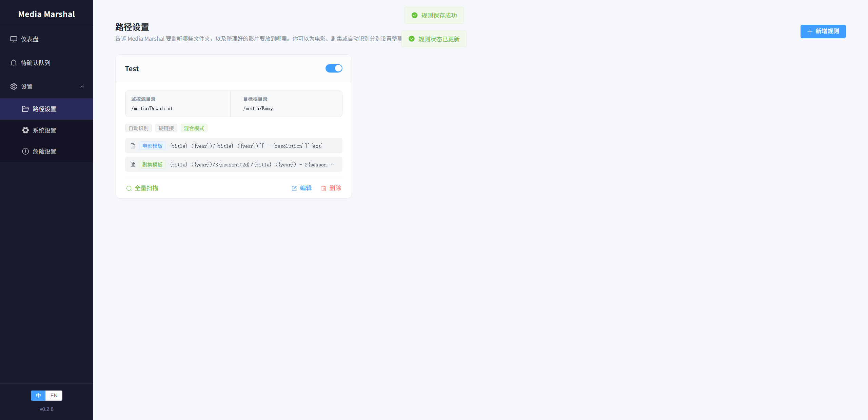Click the 混合模式 tag
This screenshot has height=420, width=868.
click(x=194, y=128)
